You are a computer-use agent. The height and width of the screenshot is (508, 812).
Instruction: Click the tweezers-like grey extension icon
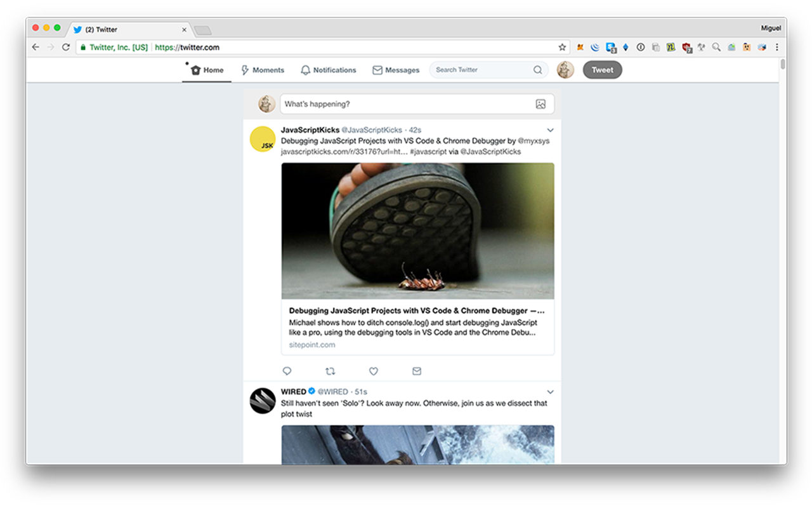click(701, 47)
